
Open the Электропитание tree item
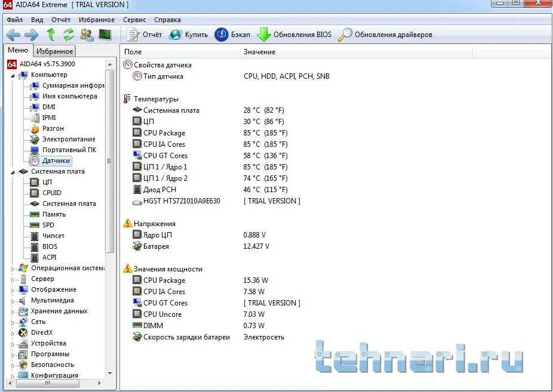63,139
